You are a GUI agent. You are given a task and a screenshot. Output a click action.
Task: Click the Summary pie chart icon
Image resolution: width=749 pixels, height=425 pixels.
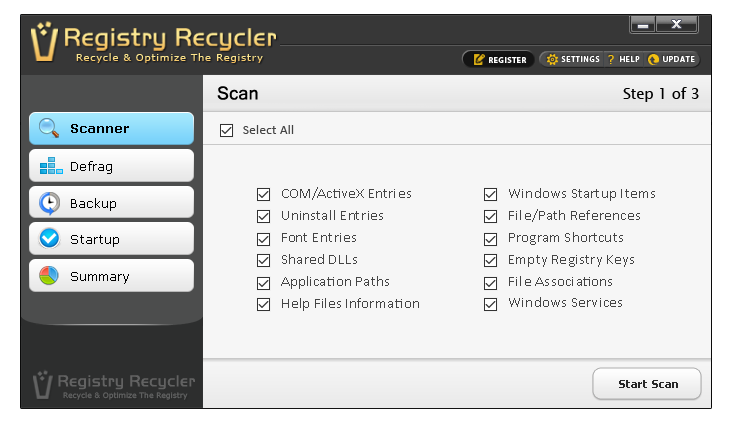click(x=49, y=276)
